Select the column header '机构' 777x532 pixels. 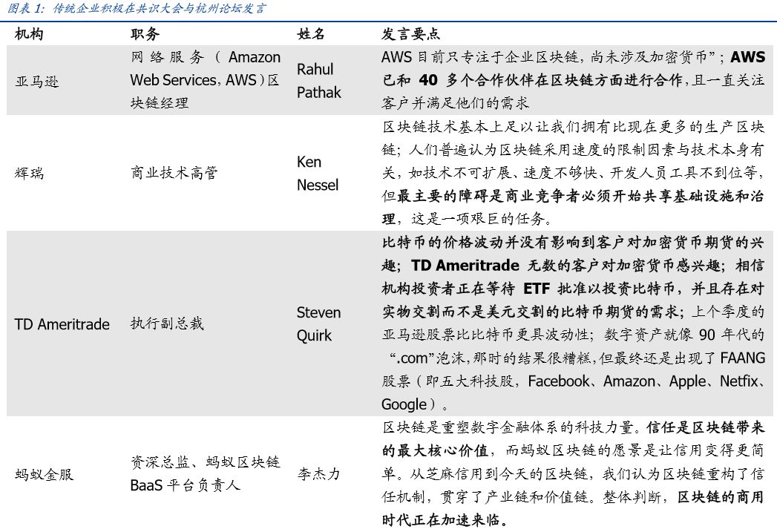coord(29,33)
